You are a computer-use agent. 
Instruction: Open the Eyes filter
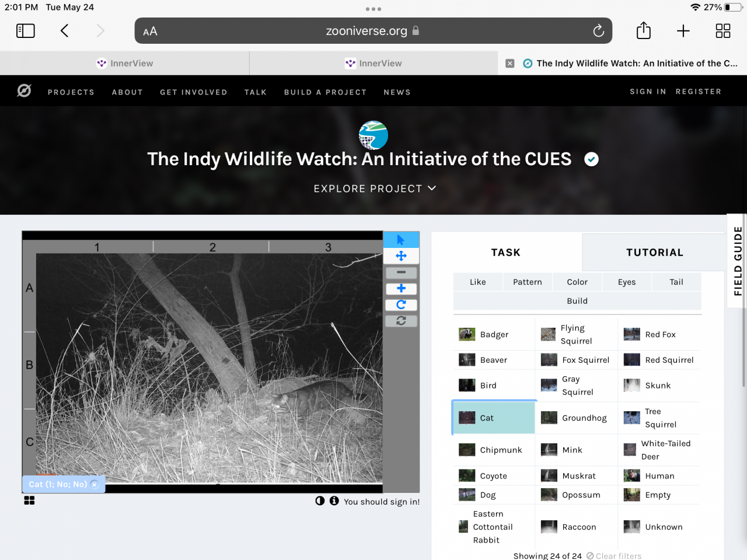coord(627,282)
